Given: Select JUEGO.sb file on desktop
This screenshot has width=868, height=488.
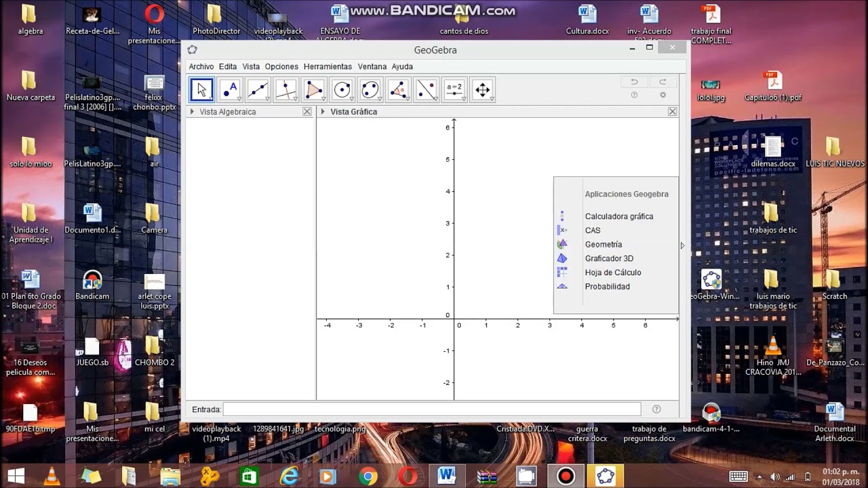Looking at the screenshot, I should point(92,351).
